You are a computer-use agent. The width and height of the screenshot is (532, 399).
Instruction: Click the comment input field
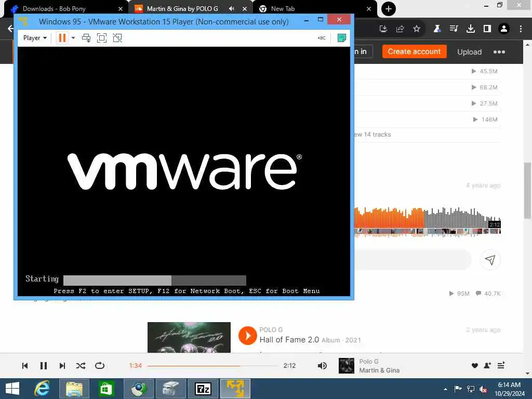click(x=413, y=260)
